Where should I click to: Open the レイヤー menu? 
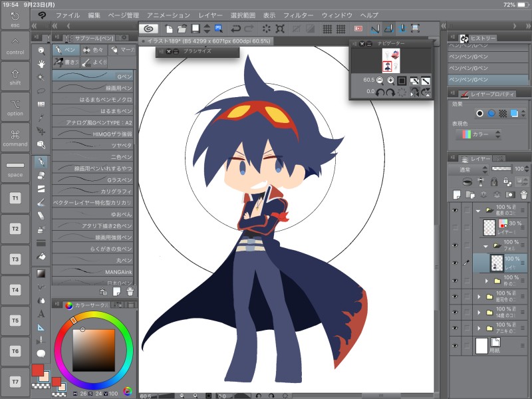(x=210, y=15)
